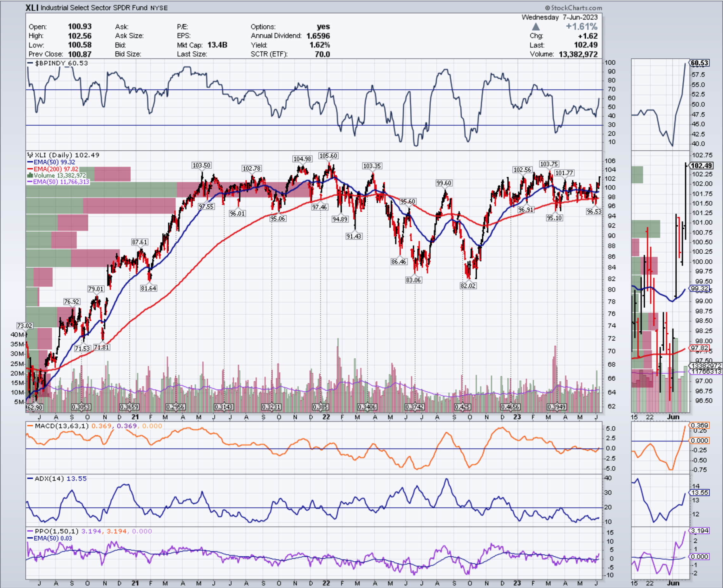Click the Annual Dividend value 1.6596
Image resolution: width=723 pixels, height=588 pixels.
pyautogui.click(x=318, y=36)
